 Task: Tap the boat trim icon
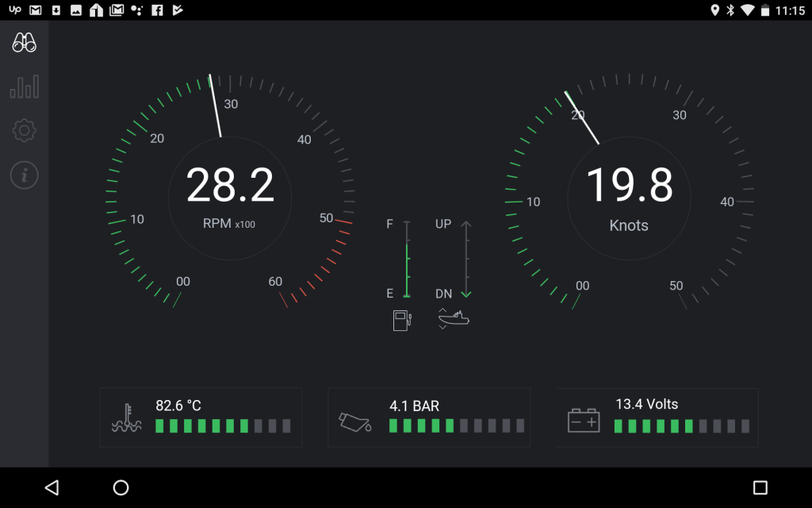click(454, 318)
